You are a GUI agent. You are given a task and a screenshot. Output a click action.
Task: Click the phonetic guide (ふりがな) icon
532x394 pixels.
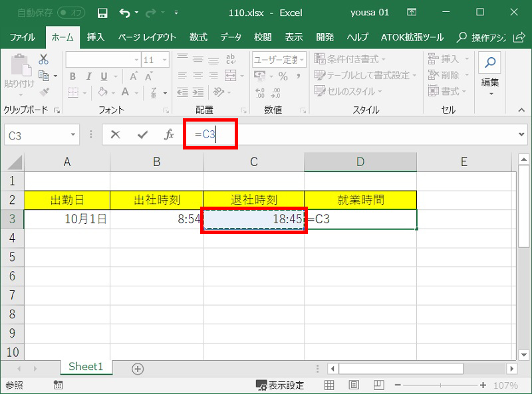pyautogui.click(x=154, y=92)
